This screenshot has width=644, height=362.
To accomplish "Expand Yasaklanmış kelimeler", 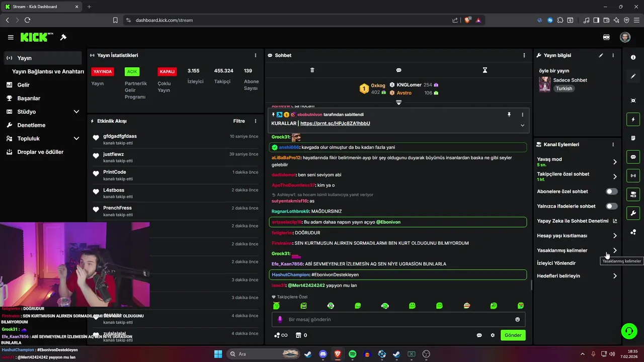I will [x=614, y=250].
